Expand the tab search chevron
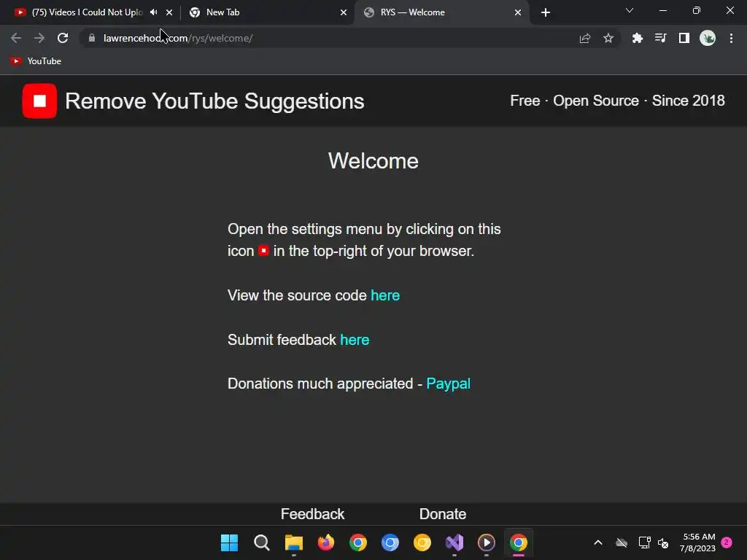This screenshot has height=560, width=747. [630, 10]
